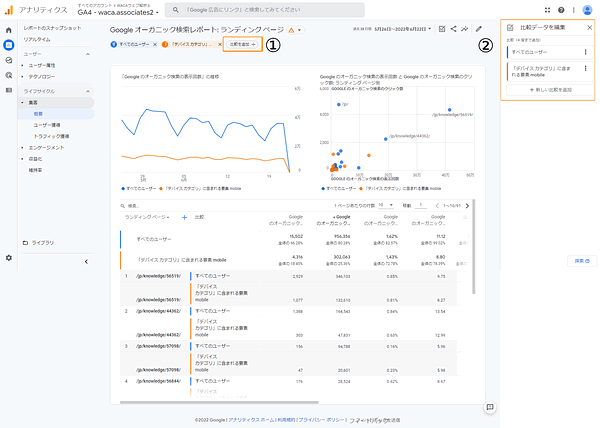Viewport: 600px width, 428px height.
Task: Click the horizontal scrollbar below table
Action: pyautogui.click(x=219, y=402)
